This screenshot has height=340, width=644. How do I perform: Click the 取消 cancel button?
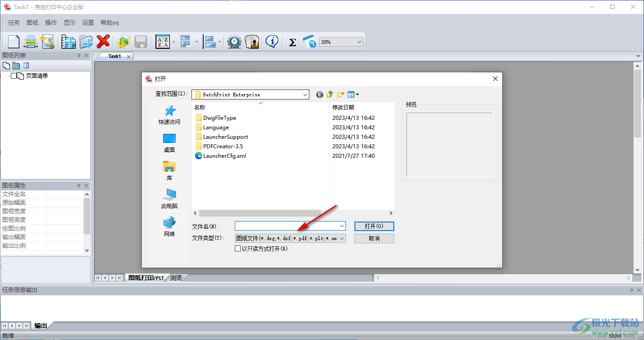(374, 238)
